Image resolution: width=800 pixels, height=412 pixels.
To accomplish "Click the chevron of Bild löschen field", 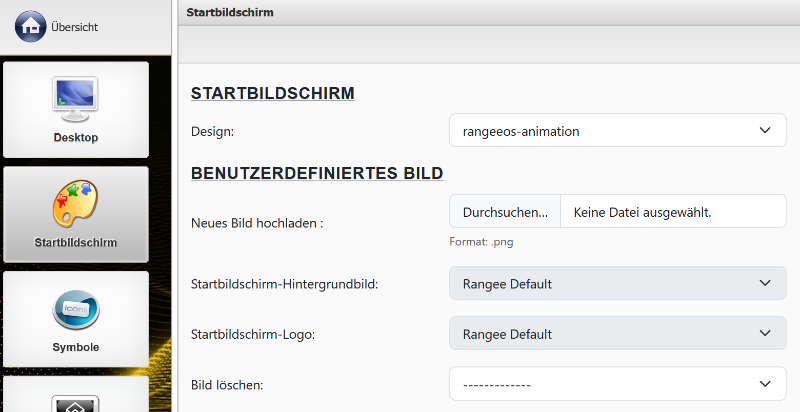I will 765,384.
